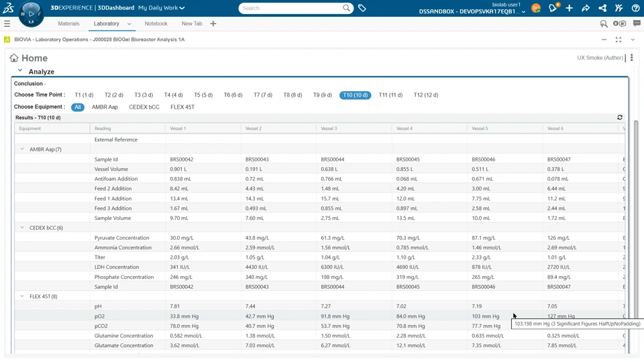Choose time point T11 (11 d)
The image size is (644, 362).
coord(390,95)
